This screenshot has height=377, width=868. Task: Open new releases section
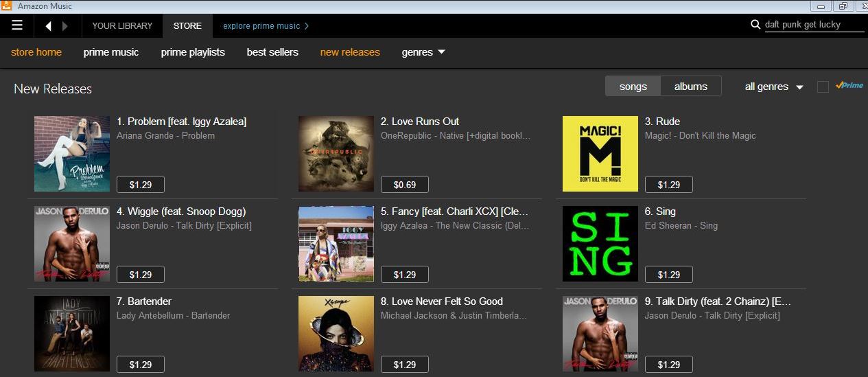click(x=350, y=52)
